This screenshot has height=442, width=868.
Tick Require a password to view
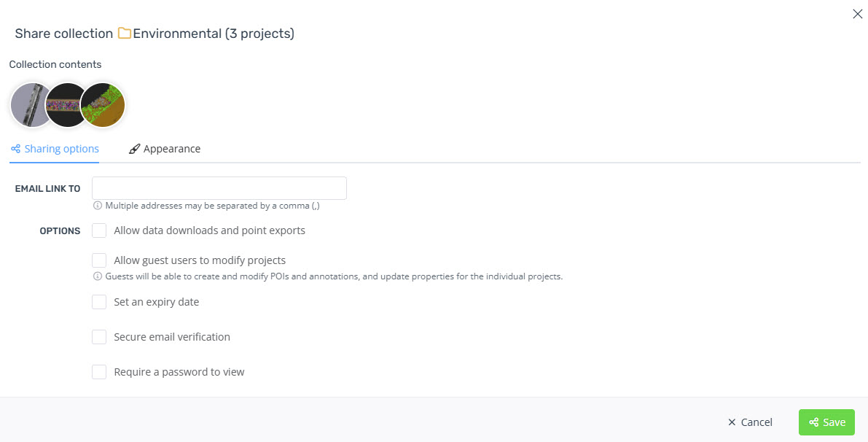(x=99, y=372)
